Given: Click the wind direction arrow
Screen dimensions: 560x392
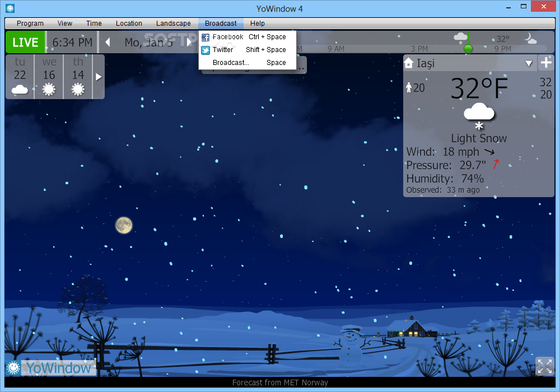Looking at the screenshot, I should pyautogui.click(x=489, y=152).
